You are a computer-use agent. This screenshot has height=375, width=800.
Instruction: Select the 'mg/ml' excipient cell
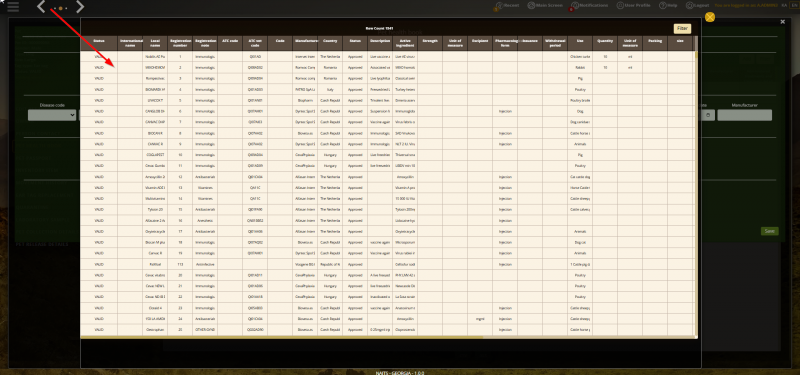[480, 319]
